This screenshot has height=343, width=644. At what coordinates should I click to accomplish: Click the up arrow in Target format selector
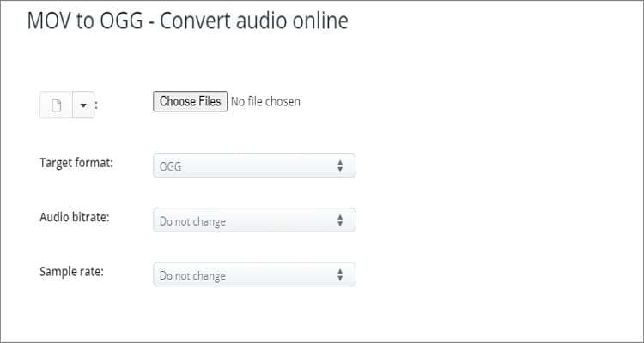pos(340,162)
